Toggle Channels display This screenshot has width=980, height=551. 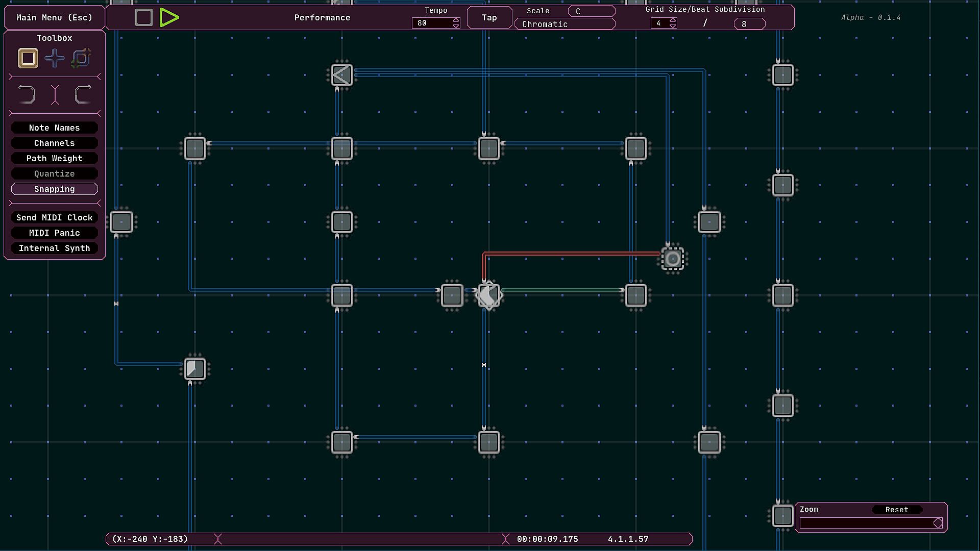(x=55, y=143)
